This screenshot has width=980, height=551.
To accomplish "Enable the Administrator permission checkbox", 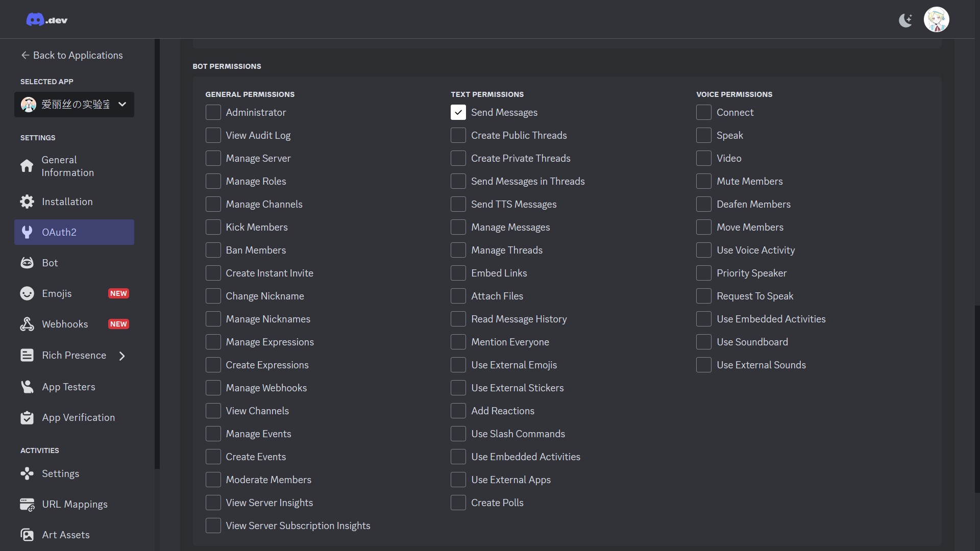I will tap(213, 112).
